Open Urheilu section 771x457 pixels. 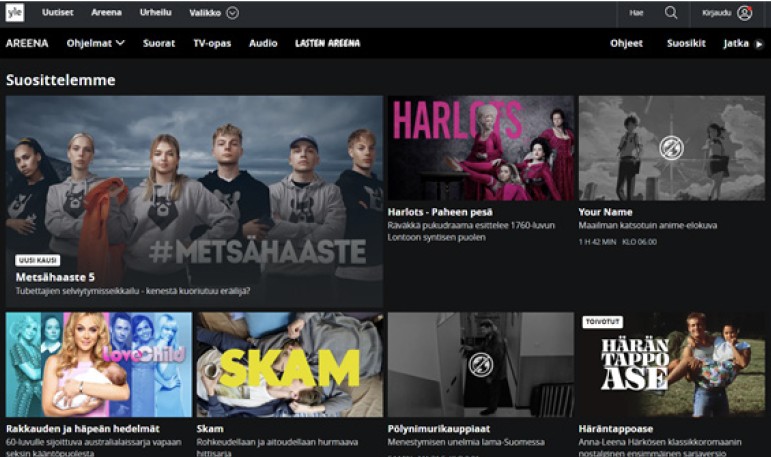[155, 12]
